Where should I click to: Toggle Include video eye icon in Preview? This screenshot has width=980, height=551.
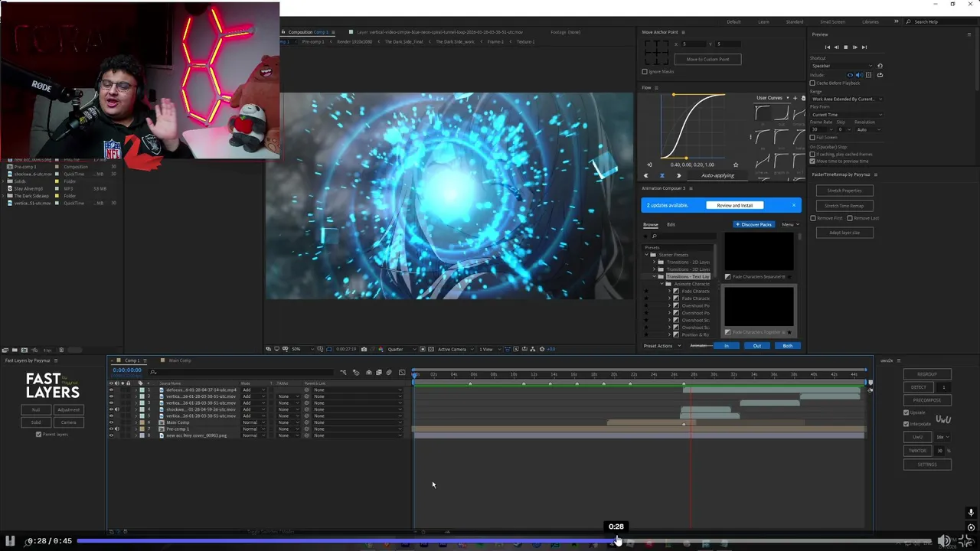[850, 75]
